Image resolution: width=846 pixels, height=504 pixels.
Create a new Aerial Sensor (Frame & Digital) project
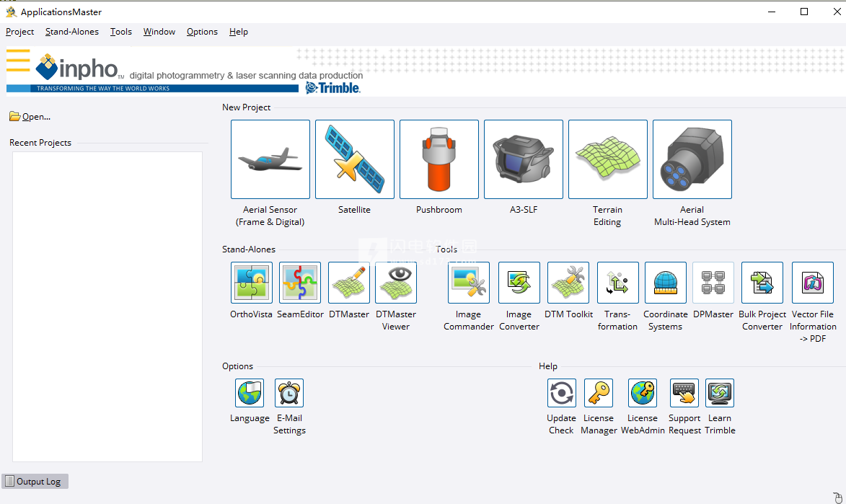270,159
